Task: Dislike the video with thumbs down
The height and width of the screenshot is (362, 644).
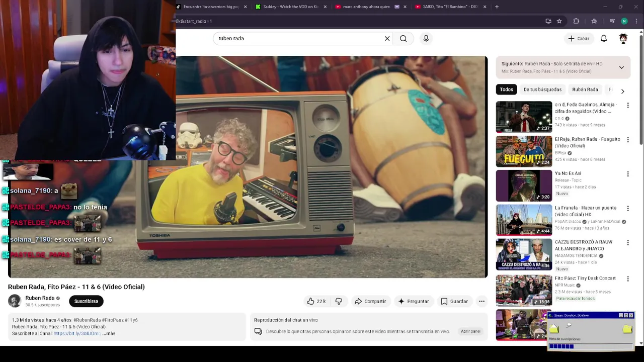Action: 339,301
